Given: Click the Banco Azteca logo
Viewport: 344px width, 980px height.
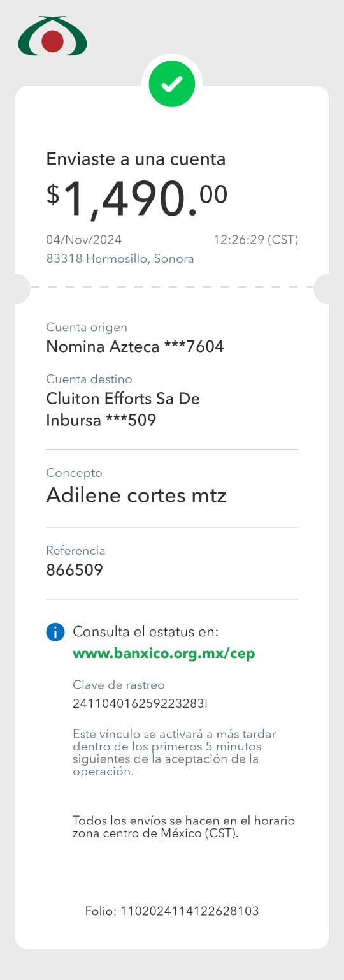Looking at the screenshot, I should coord(52,36).
